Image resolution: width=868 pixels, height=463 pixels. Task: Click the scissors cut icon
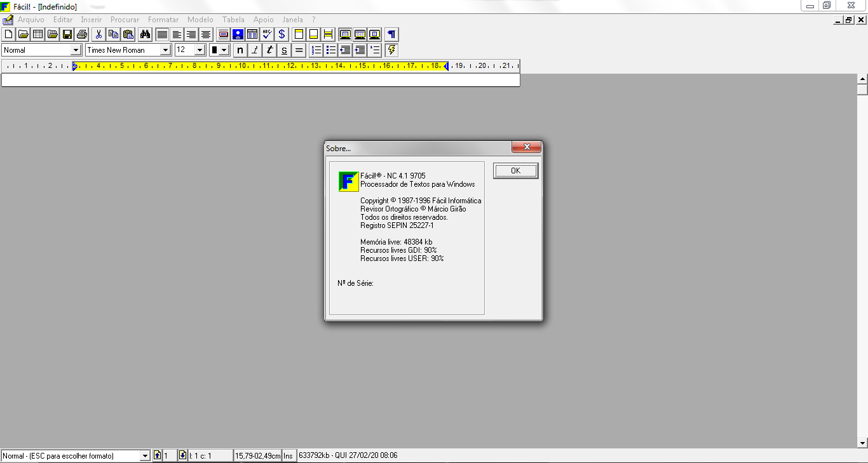98,34
